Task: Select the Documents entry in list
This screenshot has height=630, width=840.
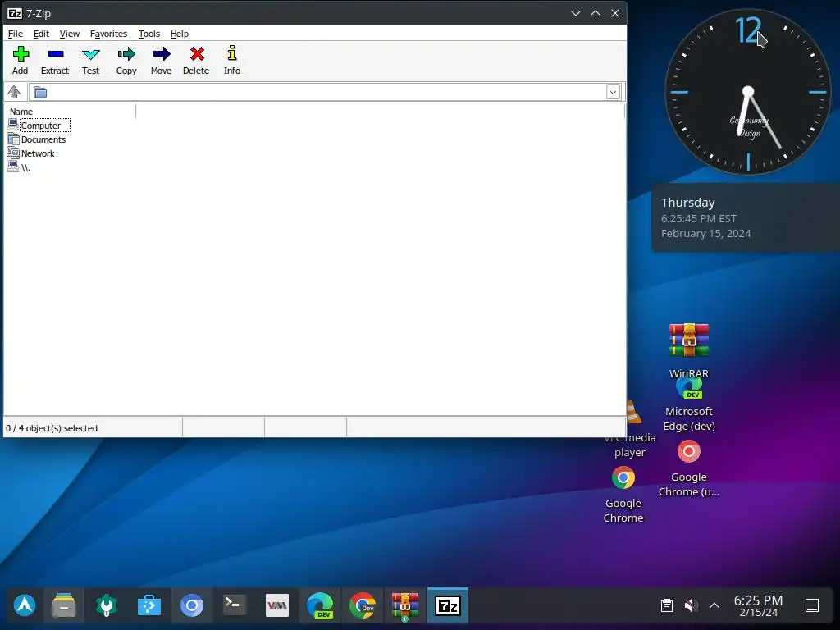Action: pos(43,139)
